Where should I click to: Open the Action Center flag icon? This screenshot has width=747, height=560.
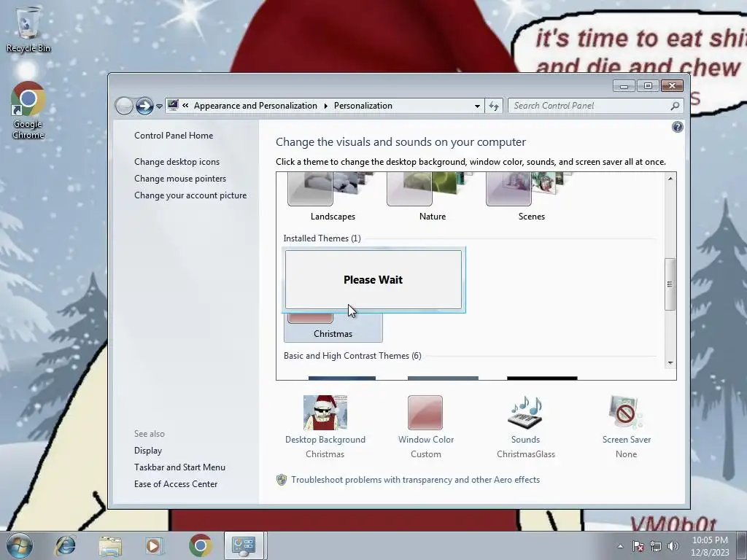(638, 546)
